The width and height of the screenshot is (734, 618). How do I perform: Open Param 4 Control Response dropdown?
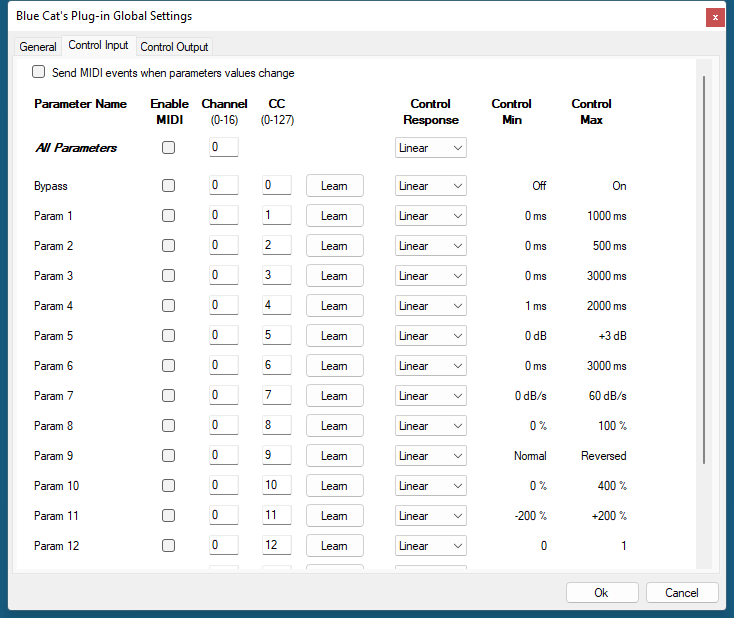click(x=431, y=306)
